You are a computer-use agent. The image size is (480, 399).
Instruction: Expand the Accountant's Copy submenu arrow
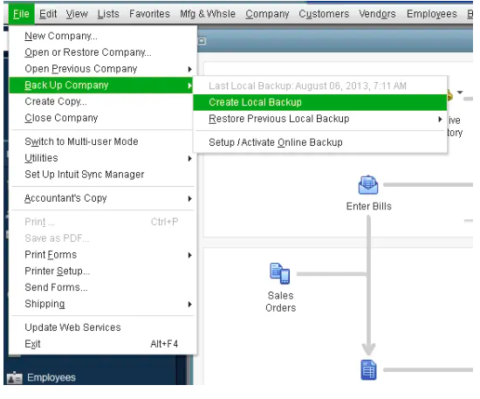[190, 199]
